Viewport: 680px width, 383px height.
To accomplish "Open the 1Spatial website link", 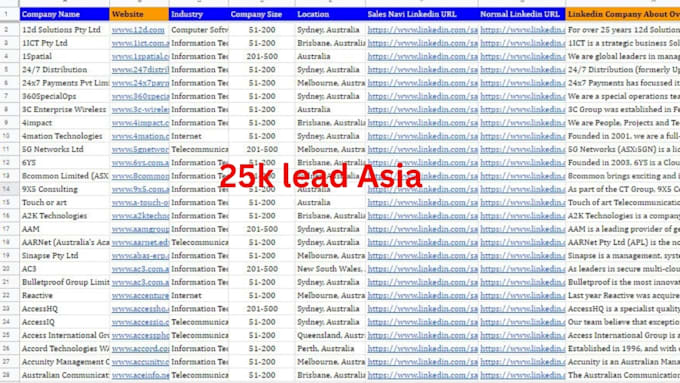I will (140, 56).
